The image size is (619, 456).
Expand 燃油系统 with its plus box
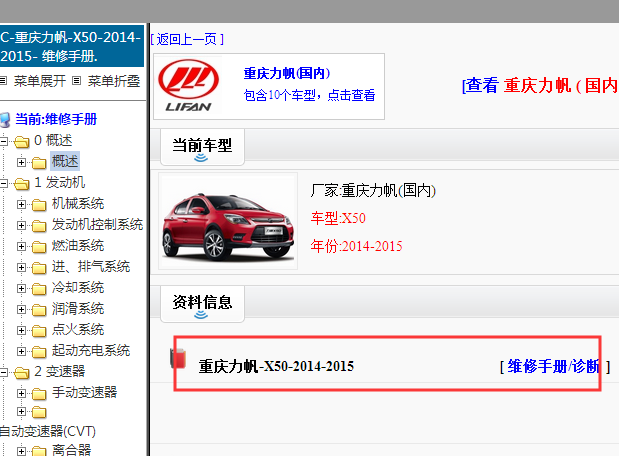(x=22, y=246)
